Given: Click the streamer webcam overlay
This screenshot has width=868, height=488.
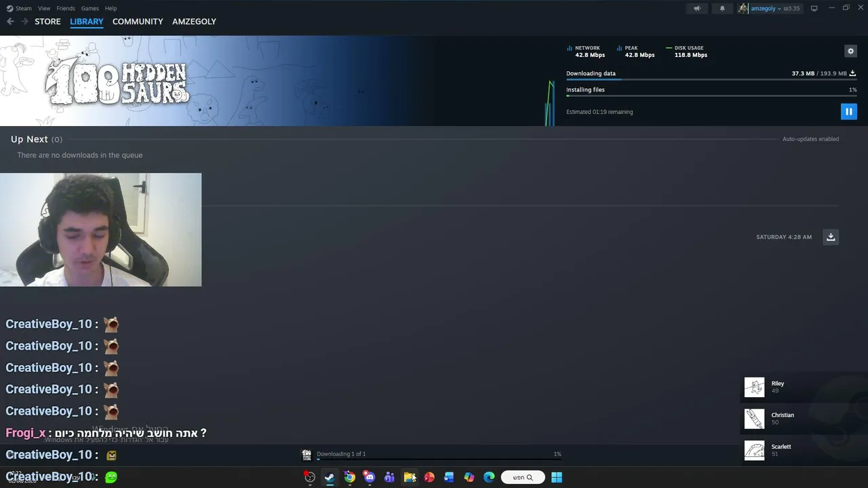Looking at the screenshot, I should [x=100, y=230].
